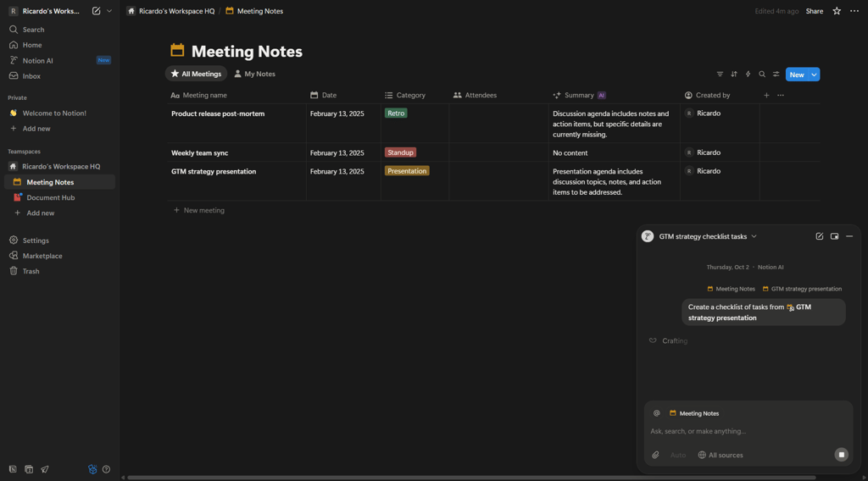Click the Notion icon at the sidebar bottom left
868x481 pixels.
(13, 469)
